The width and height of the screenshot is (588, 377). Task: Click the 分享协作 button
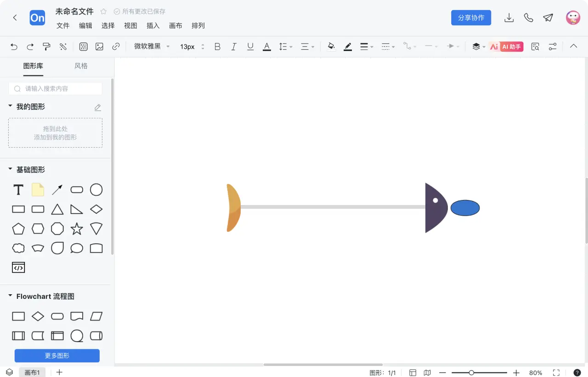tap(471, 18)
